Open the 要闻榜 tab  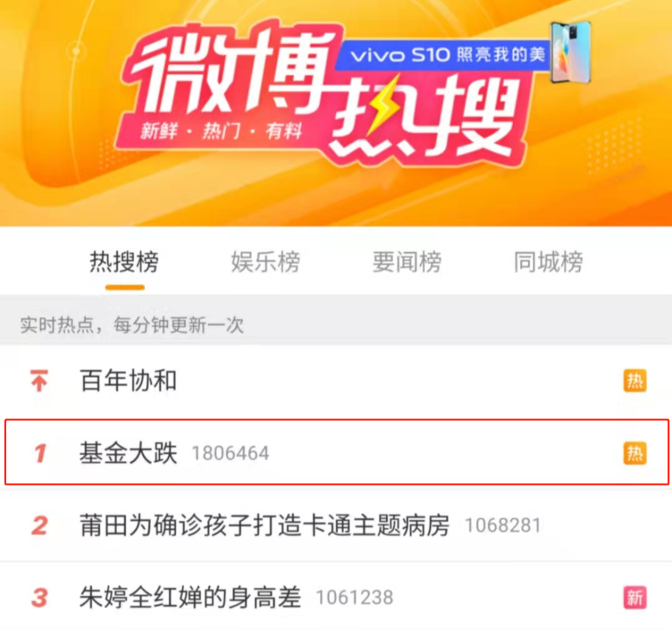point(407,262)
